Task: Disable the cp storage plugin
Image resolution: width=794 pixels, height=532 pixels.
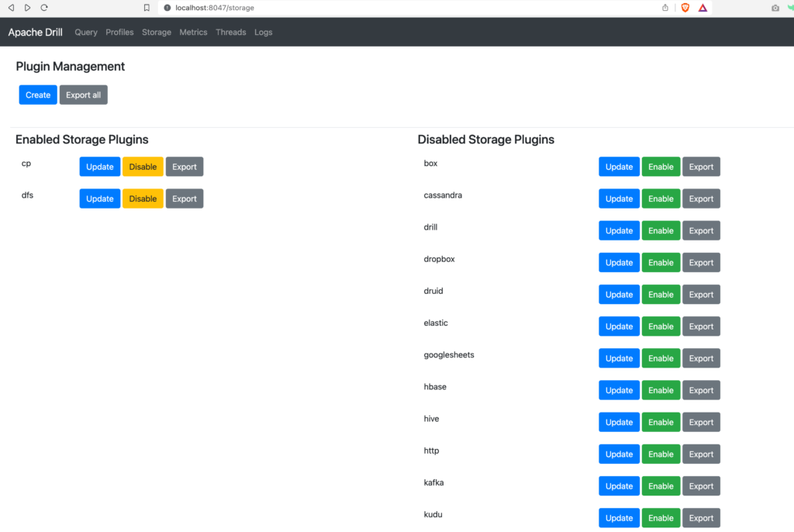Action: (x=142, y=166)
